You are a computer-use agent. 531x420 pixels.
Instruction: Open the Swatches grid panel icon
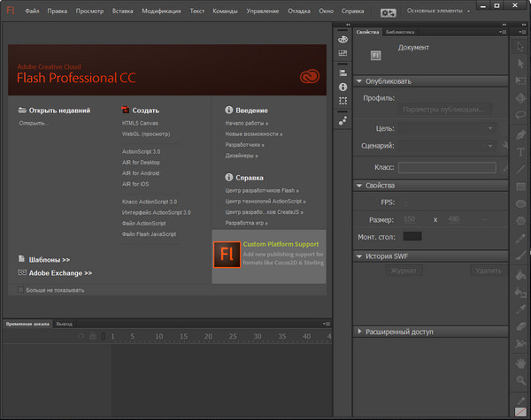point(342,53)
